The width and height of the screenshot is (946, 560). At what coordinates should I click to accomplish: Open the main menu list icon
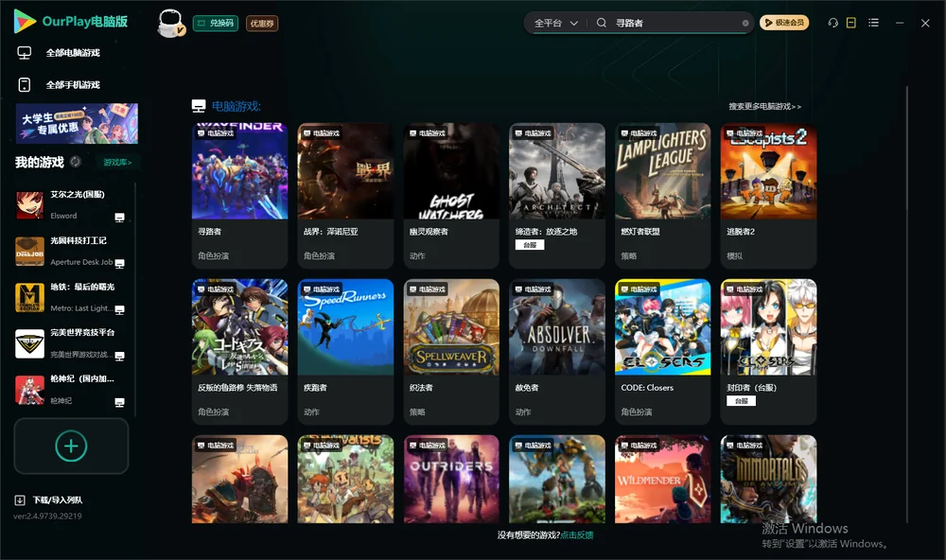873,23
